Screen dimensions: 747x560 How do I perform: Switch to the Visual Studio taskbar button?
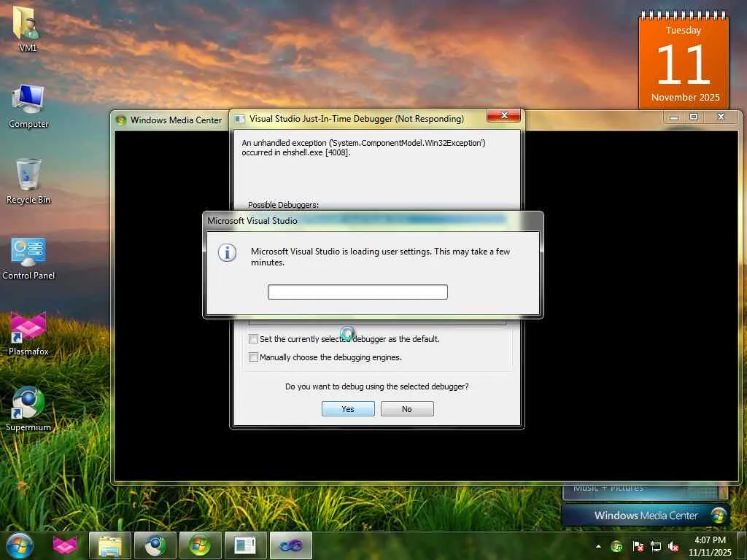291,545
